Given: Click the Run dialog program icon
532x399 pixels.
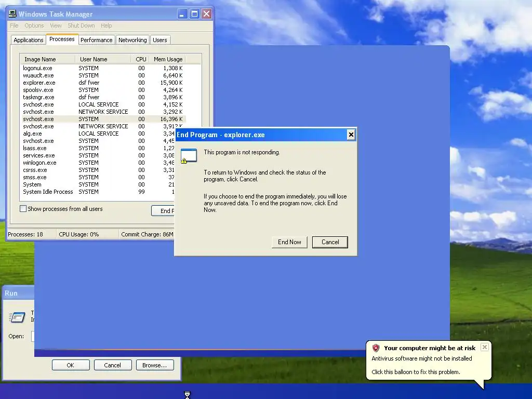Looking at the screenshot, I should point(17,317).
